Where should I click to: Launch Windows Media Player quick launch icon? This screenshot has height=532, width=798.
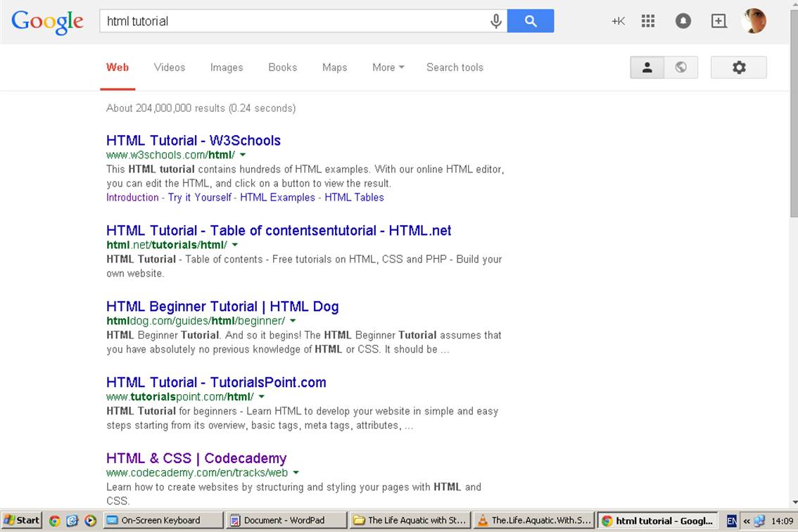[90, 520]
